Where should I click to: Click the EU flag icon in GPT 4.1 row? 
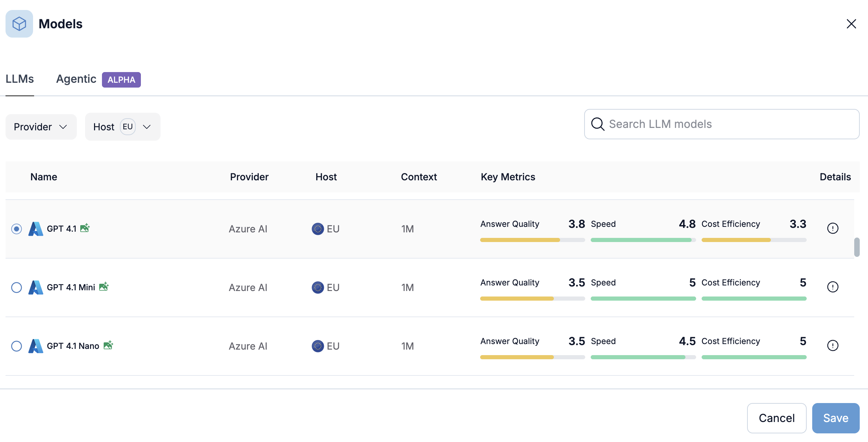tap(318, 229)
